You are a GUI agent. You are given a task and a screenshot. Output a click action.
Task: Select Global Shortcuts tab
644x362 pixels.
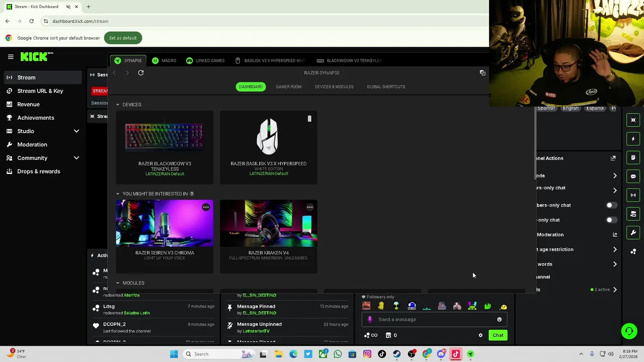(386, 86)
